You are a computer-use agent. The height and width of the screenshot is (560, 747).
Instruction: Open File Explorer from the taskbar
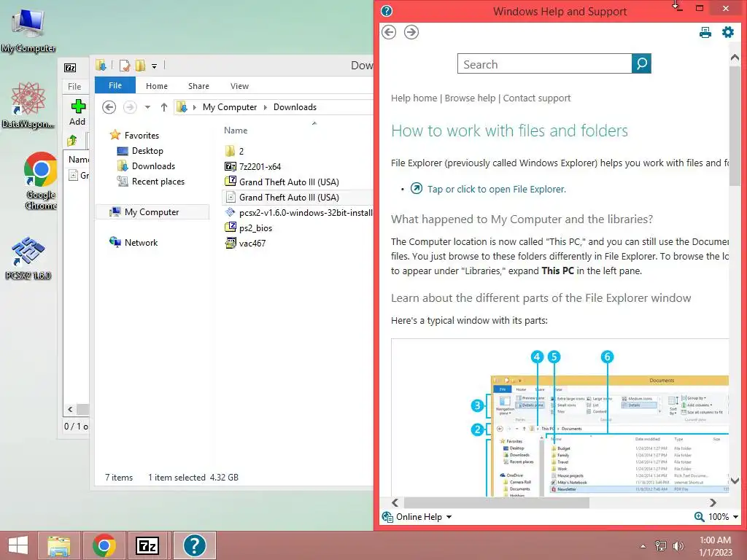(59, 545)
